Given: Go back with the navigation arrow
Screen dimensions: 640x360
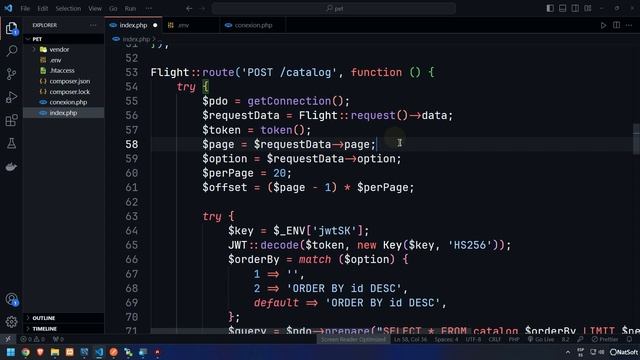Looking at the screenshot, I should tap(189, 8).
